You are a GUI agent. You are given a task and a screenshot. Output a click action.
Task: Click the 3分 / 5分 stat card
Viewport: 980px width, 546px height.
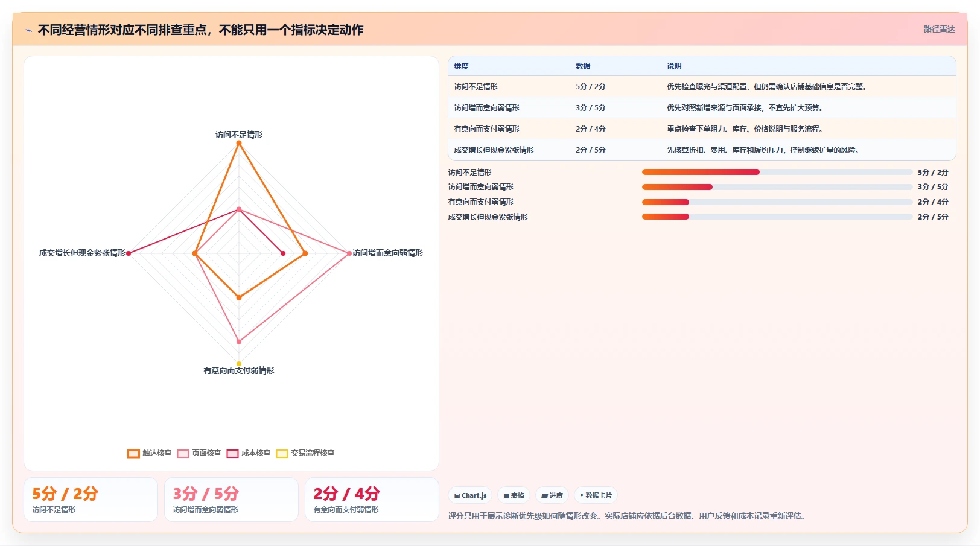pos(231,500)
